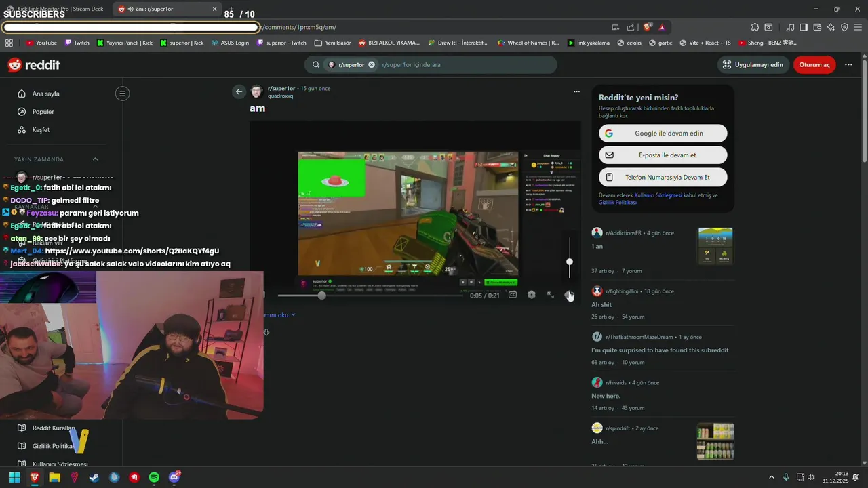Click the Reddit logo home link
Image resolution: width=868 pixels, height=488 pixels.
[34, 65]
